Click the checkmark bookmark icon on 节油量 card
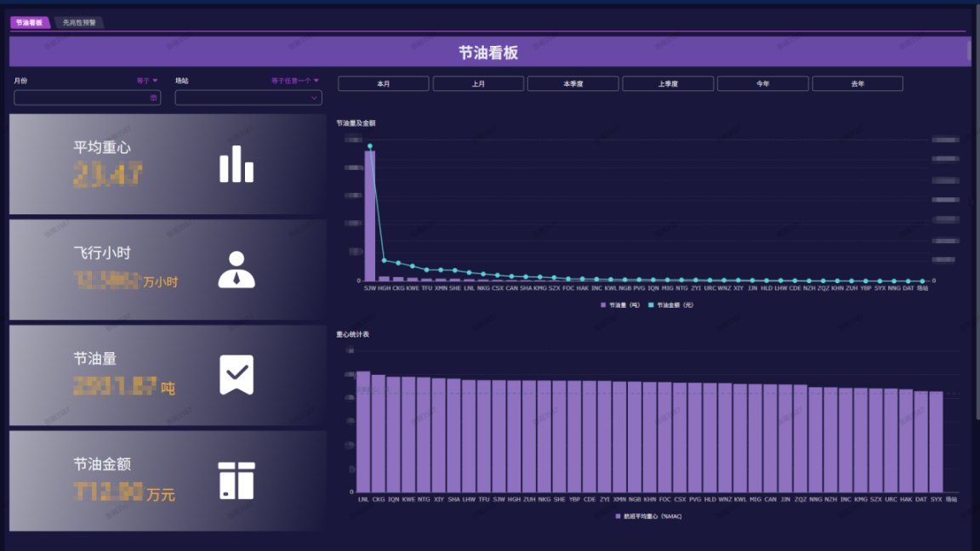This screenshot has width=980, height=551. coord(236,375)
